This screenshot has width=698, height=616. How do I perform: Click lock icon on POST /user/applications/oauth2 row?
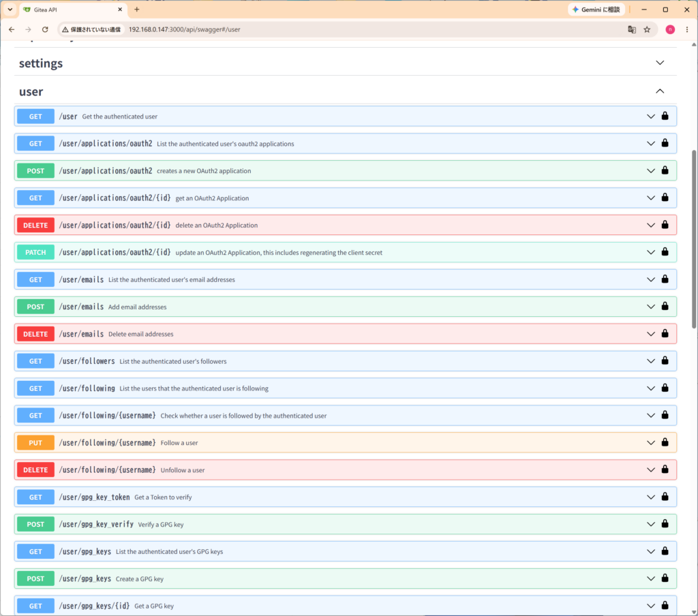(665, 170)
